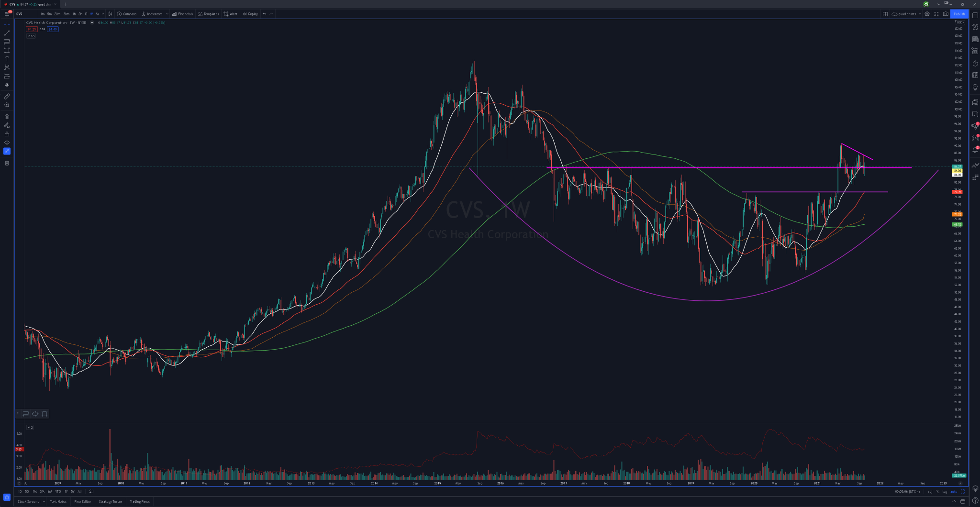Open the news panel in right sidebar
980x507 pixels.
point(975,39)
